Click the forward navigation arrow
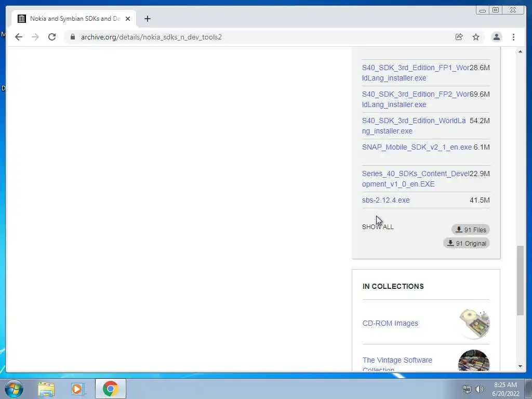 coord(35,37)
